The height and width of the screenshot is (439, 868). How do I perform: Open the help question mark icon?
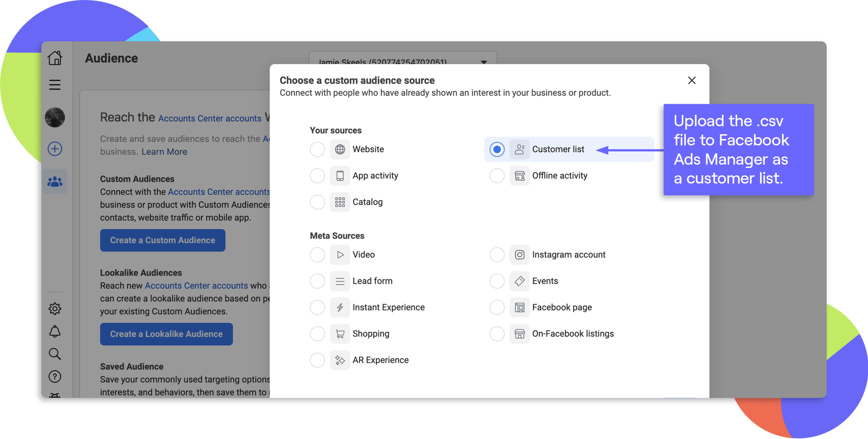(55, 377)
